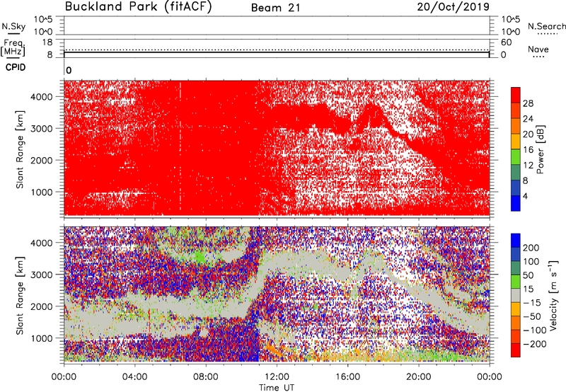Click the 'Beam 21' label
The width and height of the screenshot is (566, 392).
[x=275, y=8]
